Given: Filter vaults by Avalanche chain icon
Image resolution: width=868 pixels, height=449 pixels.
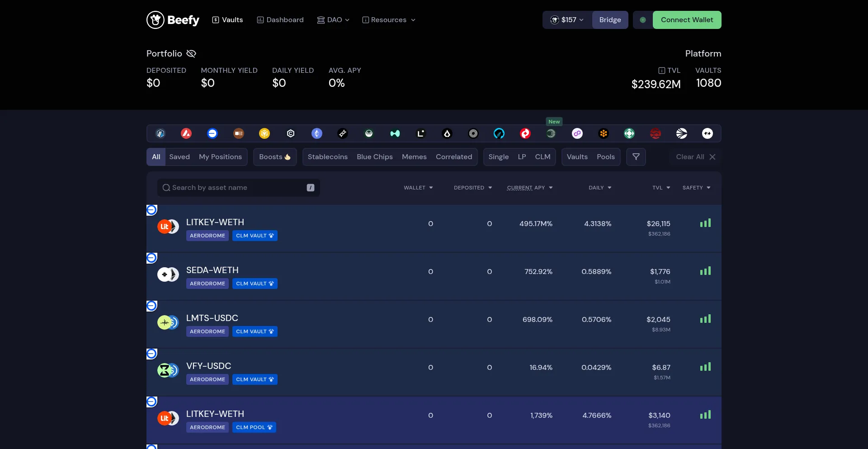Looking at the screenshot, I should pyautogui.click(x=186, y=133).
